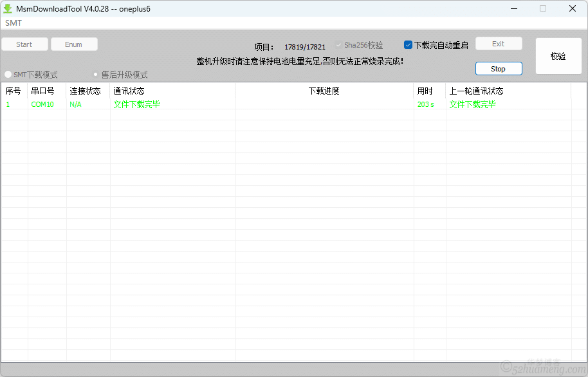Click the 序号 column header

[14, 91]
